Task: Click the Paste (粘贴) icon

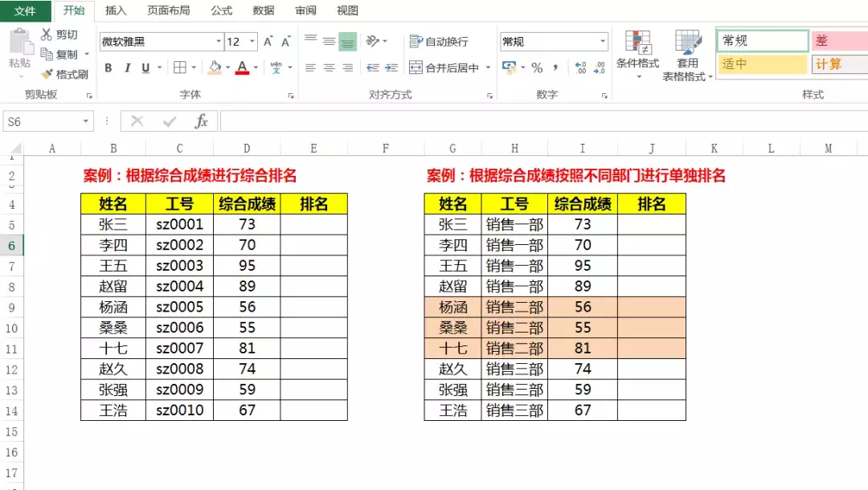Action: [20, 43]
